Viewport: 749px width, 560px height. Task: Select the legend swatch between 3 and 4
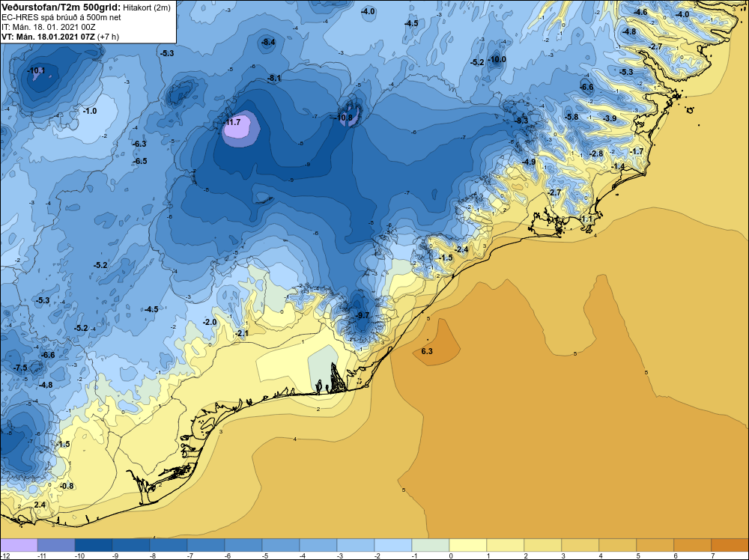(580, 545)
